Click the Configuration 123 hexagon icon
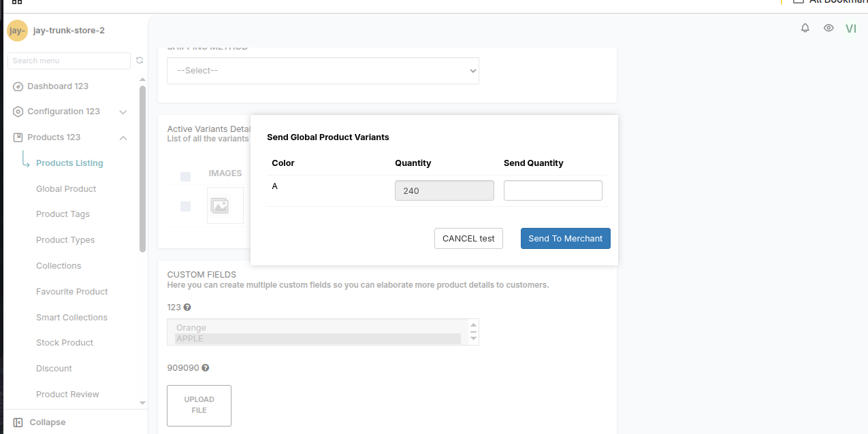This screenshot has height=434, width=868. coord(18,112)
